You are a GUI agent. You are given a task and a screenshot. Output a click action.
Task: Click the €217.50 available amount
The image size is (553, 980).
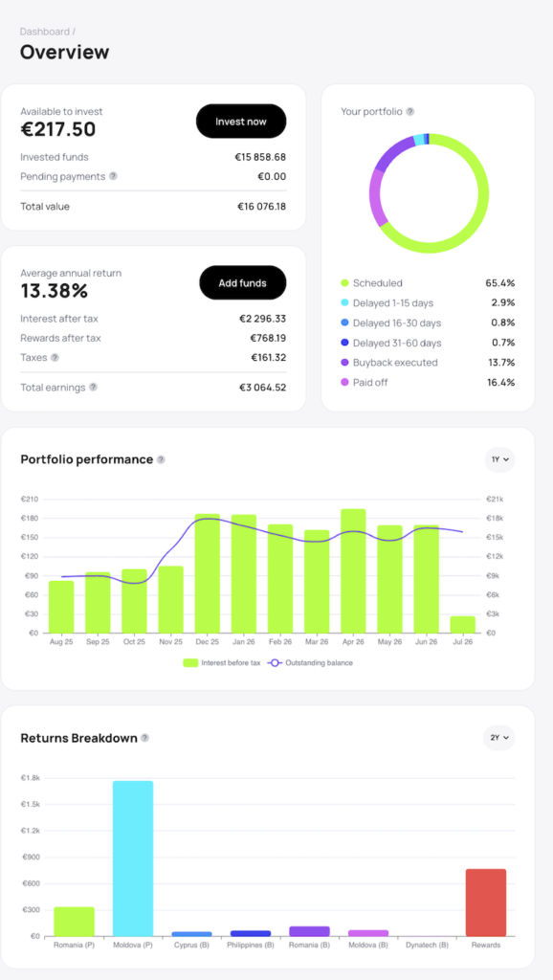[x=58, y=129]
